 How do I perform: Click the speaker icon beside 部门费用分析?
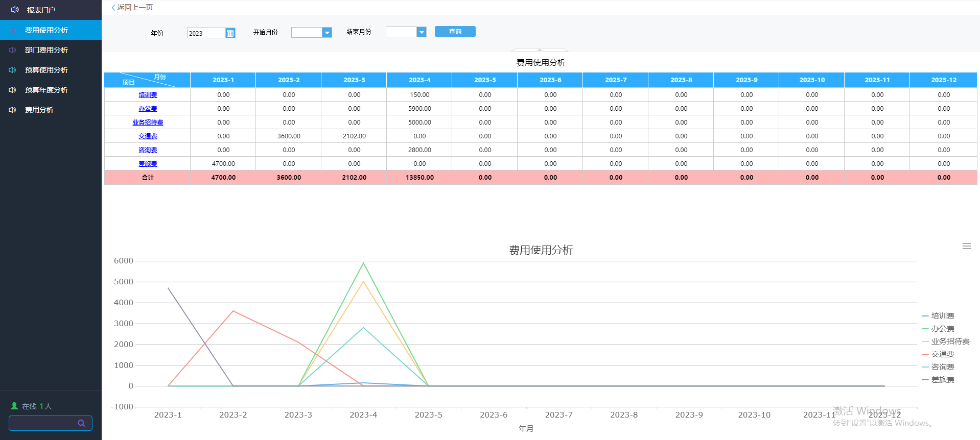click(13, 50)
